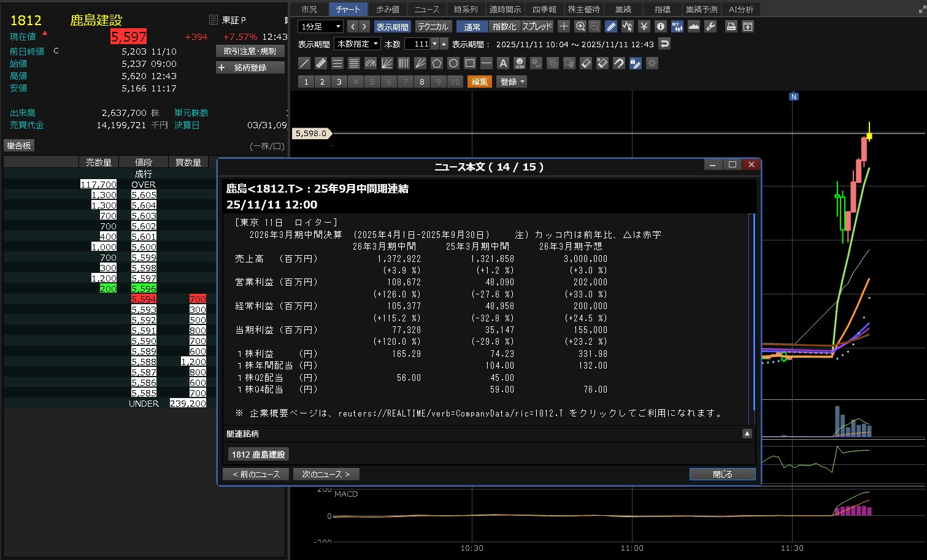The image size is (927, 560).
Task: Open the 1分足 timeframe dropdown
Action: point(320,26)
